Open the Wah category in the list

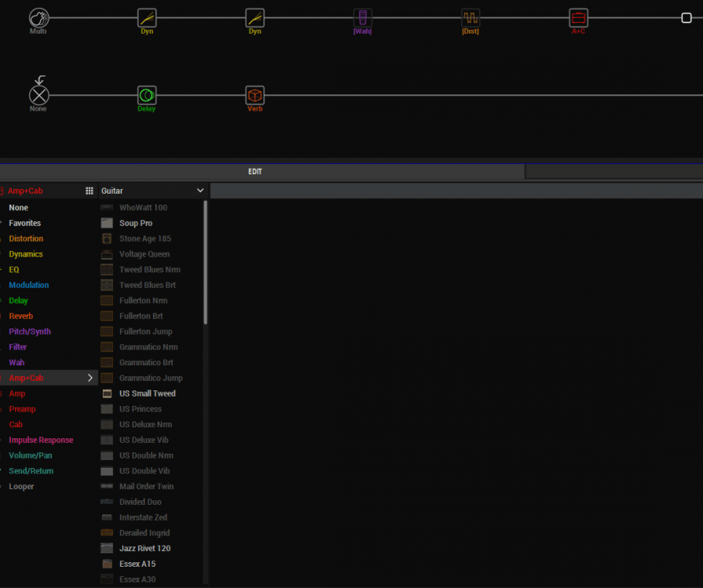16,362
